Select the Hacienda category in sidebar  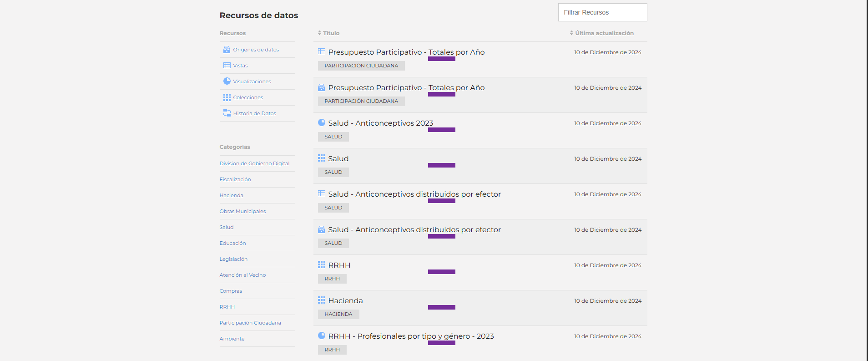point(232,195)
